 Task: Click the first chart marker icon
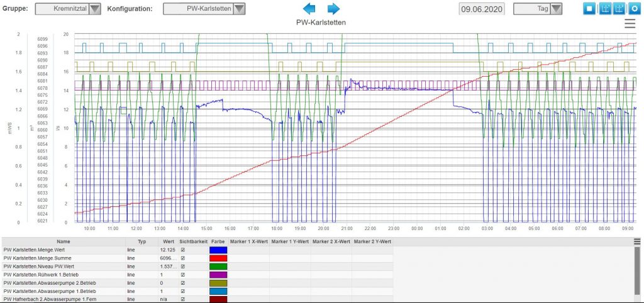[604, 9]
